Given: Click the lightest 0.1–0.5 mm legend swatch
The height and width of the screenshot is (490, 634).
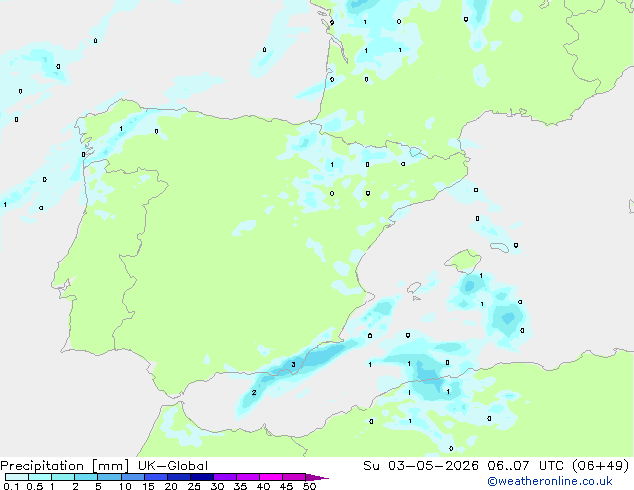Looking at the screenshot, I should point(17,477).
